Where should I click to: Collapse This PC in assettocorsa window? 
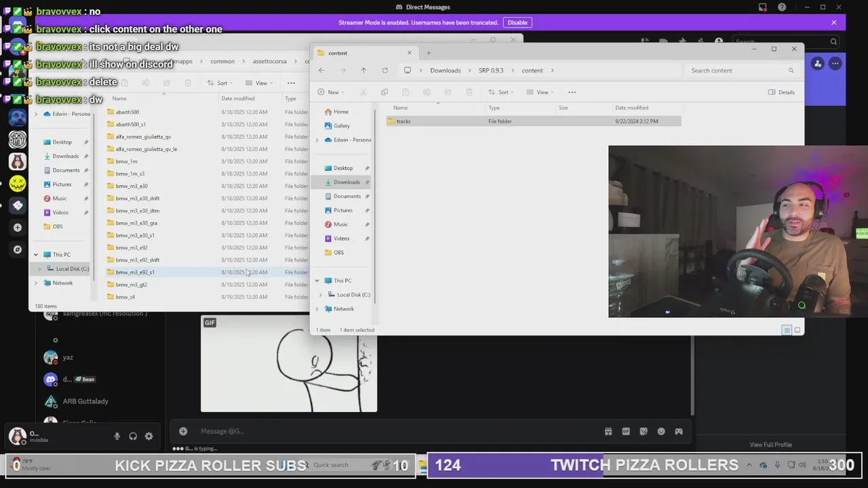36,255
